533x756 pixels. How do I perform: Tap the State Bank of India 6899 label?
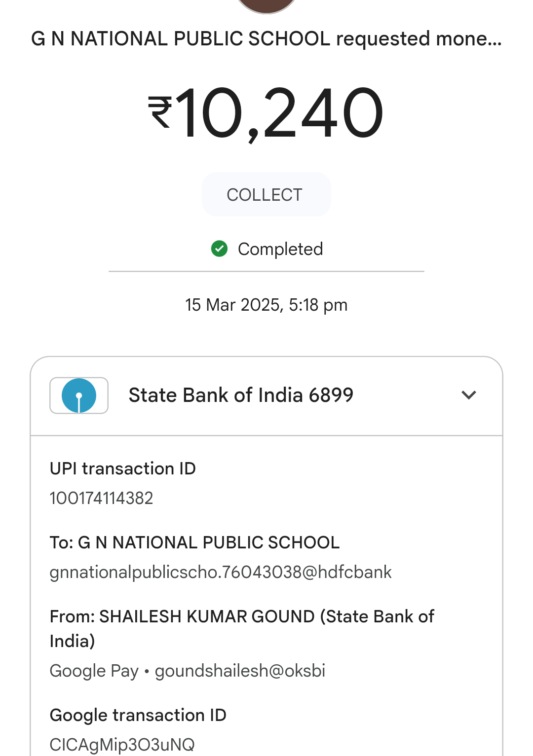click(x=241, y=396)
